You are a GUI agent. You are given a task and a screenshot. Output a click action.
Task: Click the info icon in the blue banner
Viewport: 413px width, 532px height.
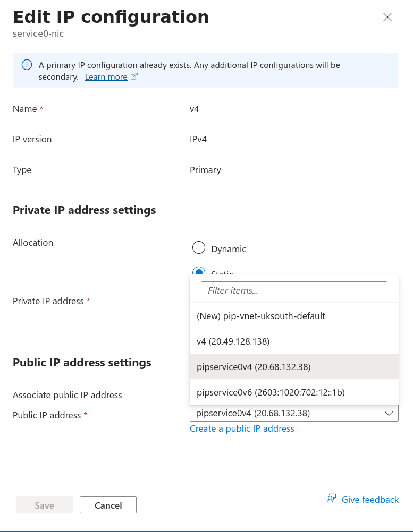(27, 65)
